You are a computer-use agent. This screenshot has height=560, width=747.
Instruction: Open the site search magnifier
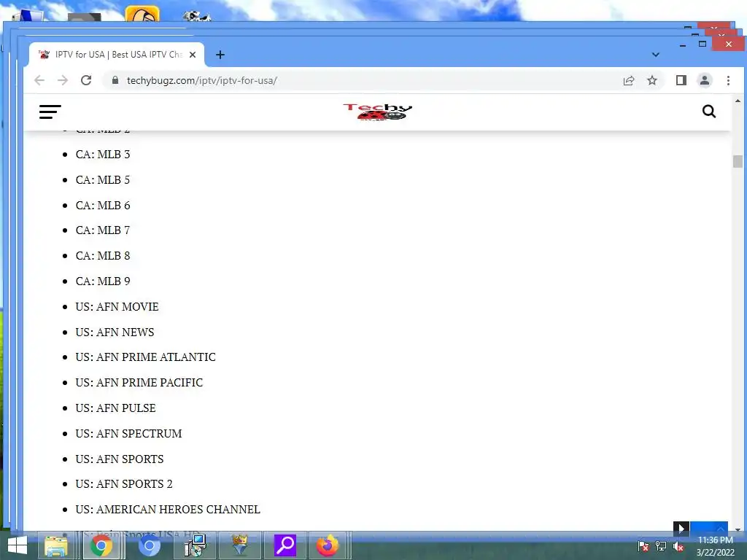click(709, 112)
